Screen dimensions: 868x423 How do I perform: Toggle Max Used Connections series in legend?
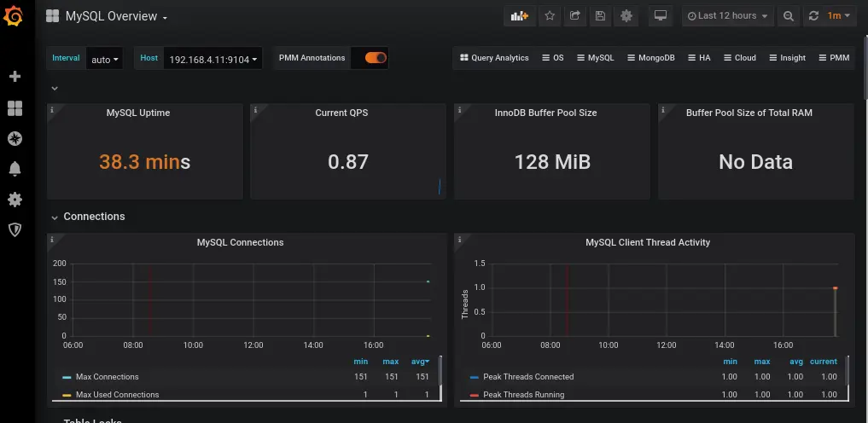click(118, 395)
